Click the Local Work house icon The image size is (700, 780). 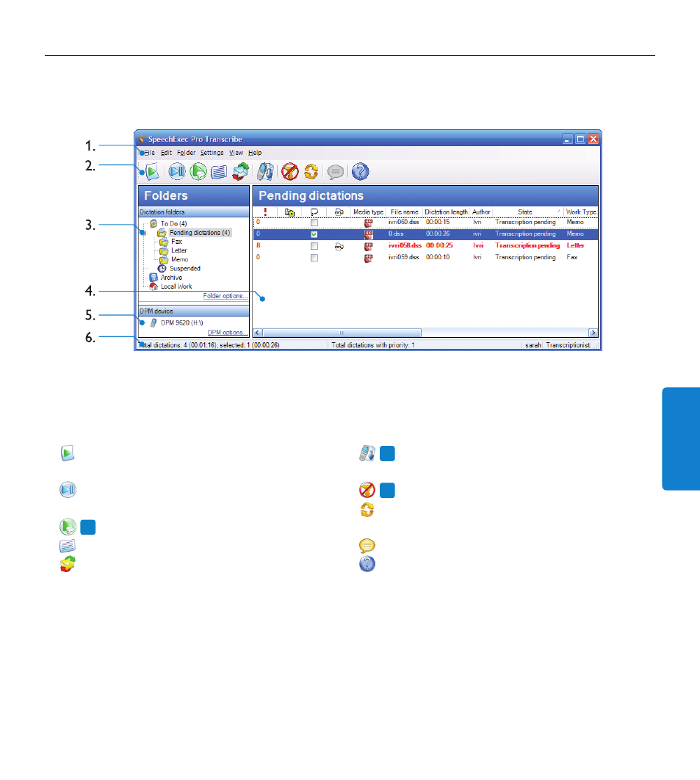(154, 286)
